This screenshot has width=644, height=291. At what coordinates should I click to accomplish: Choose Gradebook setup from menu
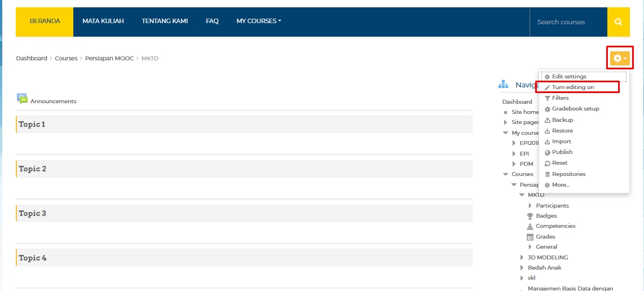coord(575,109)
